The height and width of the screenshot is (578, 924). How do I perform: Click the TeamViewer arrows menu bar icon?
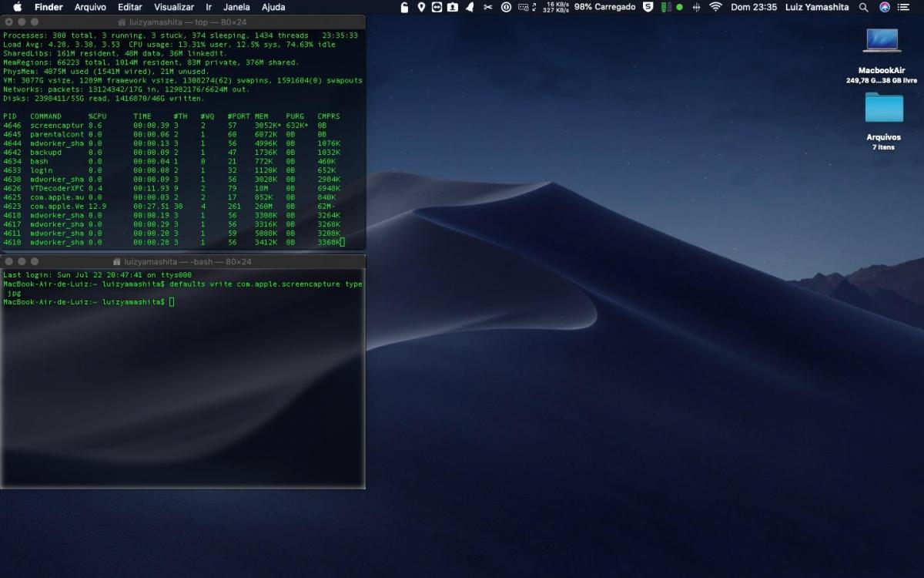[437, 7]
